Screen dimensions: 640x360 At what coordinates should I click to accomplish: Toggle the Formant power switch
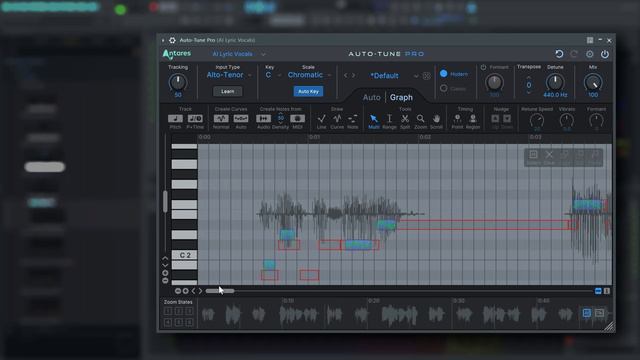[483, 67]
